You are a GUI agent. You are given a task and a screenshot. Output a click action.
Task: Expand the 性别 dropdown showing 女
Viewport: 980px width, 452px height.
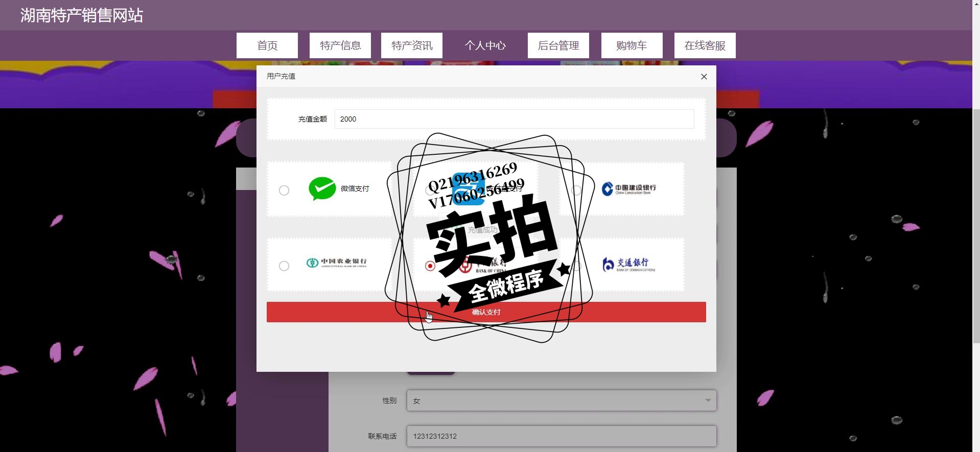point(562,400)
